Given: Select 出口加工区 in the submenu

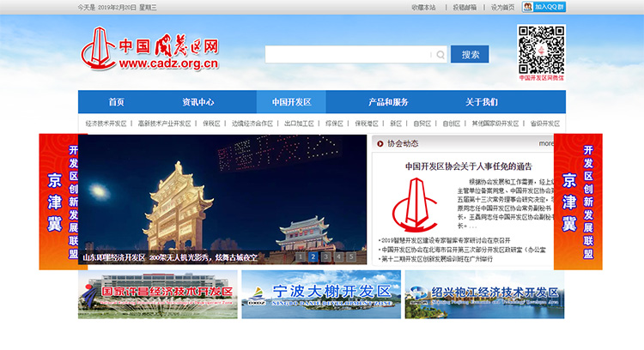Looking at the screenshot, I should pos(299,124).
